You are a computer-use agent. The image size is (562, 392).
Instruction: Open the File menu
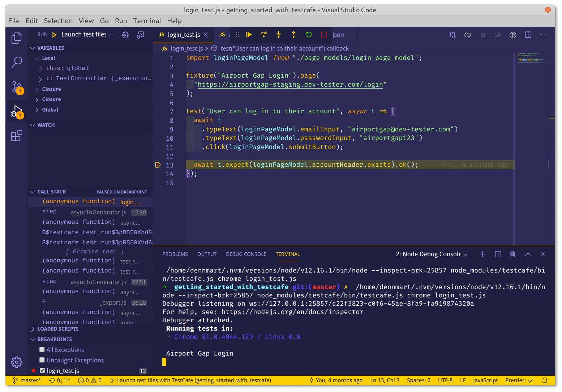click(14, 21)
